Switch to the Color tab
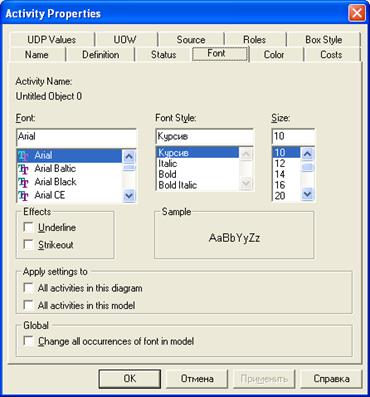 coord(274,55)
